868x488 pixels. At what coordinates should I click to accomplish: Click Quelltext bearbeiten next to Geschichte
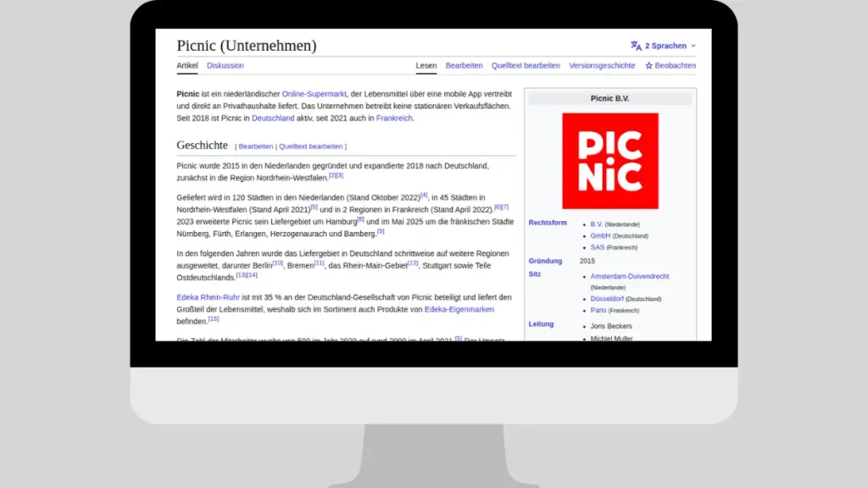310,147
